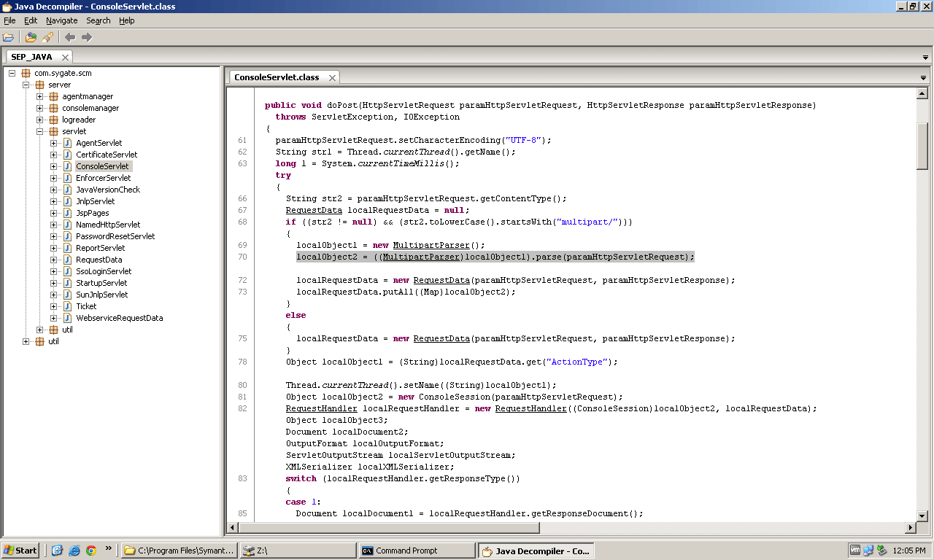Click the class icon beside JavaVersionCheck

point(67,190)
